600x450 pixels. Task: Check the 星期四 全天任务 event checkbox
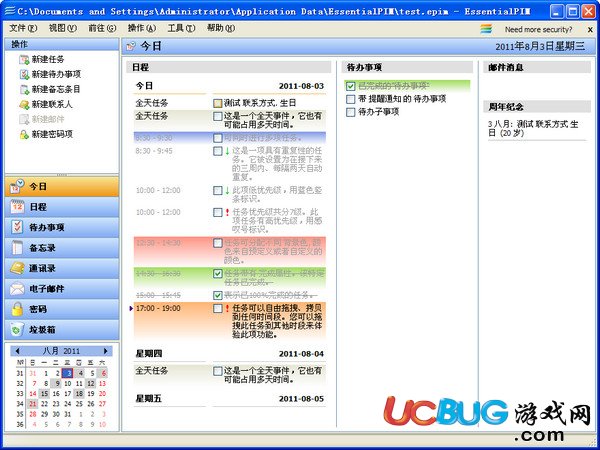[218, 371]
